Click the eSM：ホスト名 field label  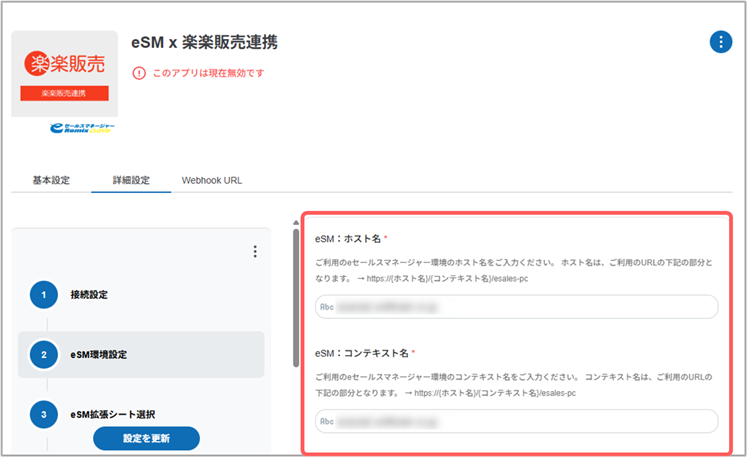click(x=347, y=239)
